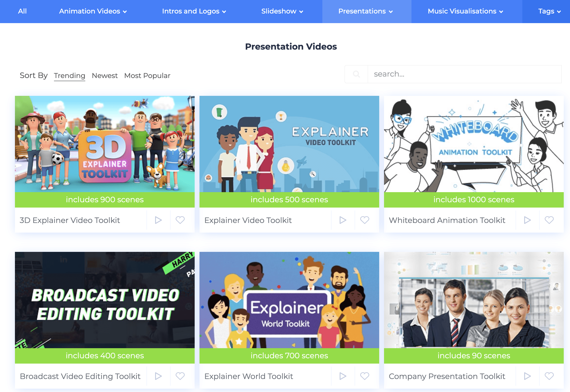Viewport: 570px width, 392px height.
Task: Click inside the search input field
Action: (x=464, y=74)
